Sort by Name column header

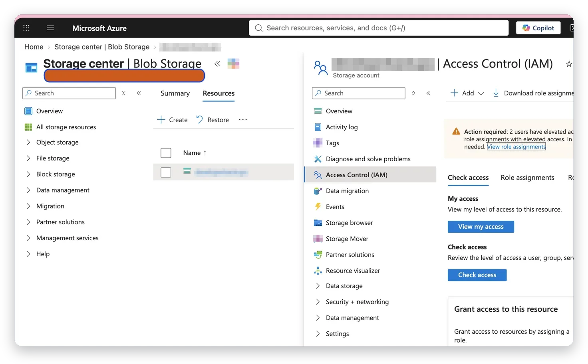[195, 153]
